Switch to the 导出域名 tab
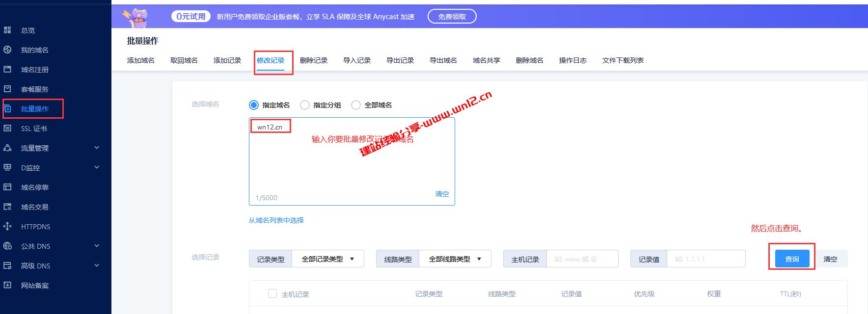 click(443, 60)
